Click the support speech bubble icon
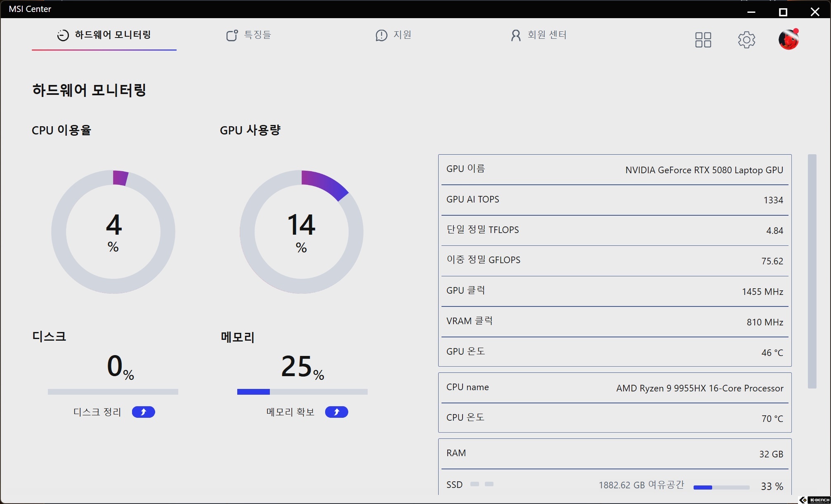This screenshot has height=504, width=831. tap(381, 35)
